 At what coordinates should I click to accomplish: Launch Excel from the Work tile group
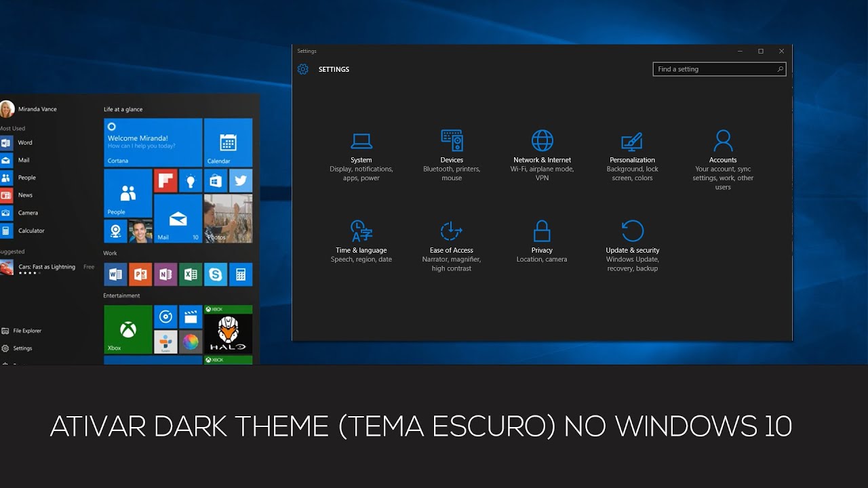191,274
